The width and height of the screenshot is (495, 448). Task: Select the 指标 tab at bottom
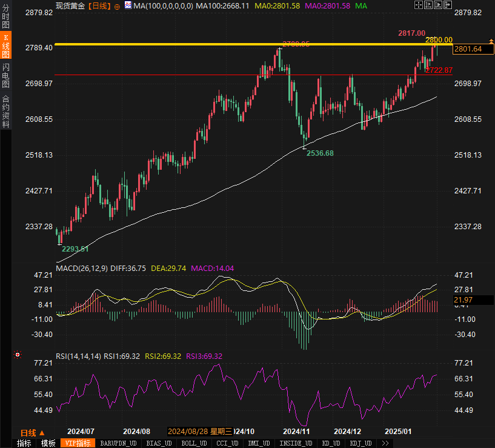pyautogui.click(x=24, y=443)
